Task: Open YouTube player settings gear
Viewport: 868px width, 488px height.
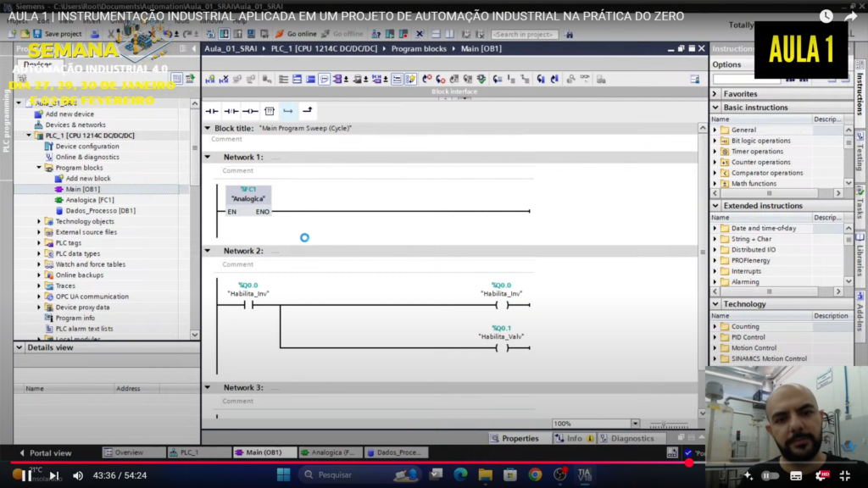Action: point(821,475)
